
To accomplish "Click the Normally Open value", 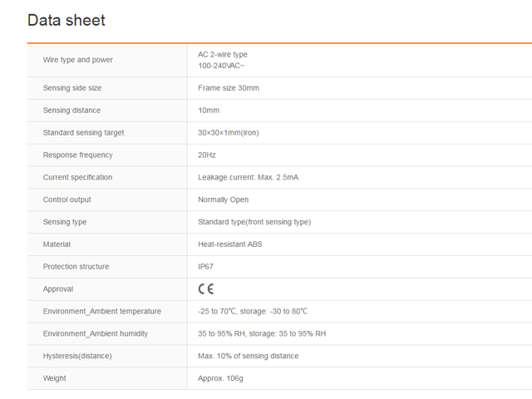I will point(223,200).
